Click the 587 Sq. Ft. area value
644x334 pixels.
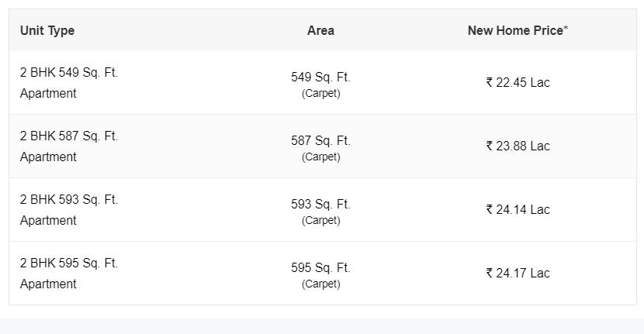coord(320,141)
